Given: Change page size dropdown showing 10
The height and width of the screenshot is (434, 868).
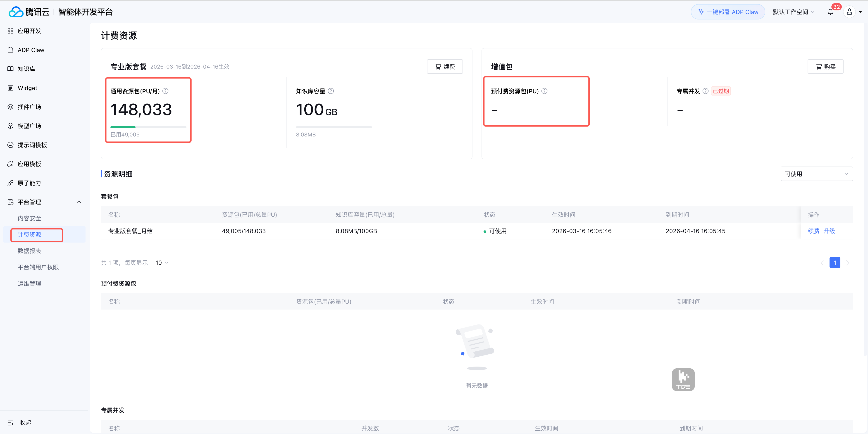Looking at the screenshot, I should click(x=162, y=262).
